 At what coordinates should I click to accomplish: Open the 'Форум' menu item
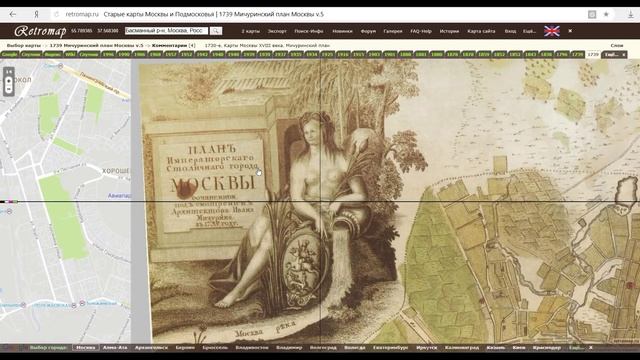point(368,31)
